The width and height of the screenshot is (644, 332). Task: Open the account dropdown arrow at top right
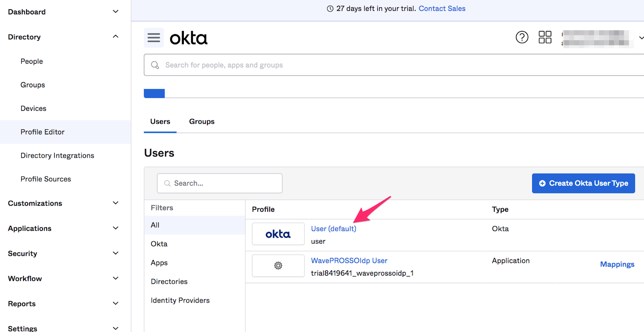641,38
